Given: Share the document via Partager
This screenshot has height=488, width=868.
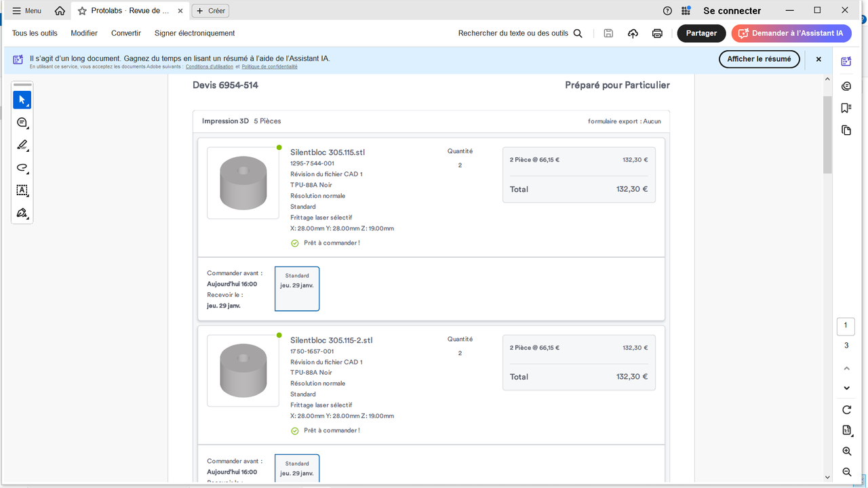Looking at the screenshot, I should pyautogui.click(x=701, y=33).
